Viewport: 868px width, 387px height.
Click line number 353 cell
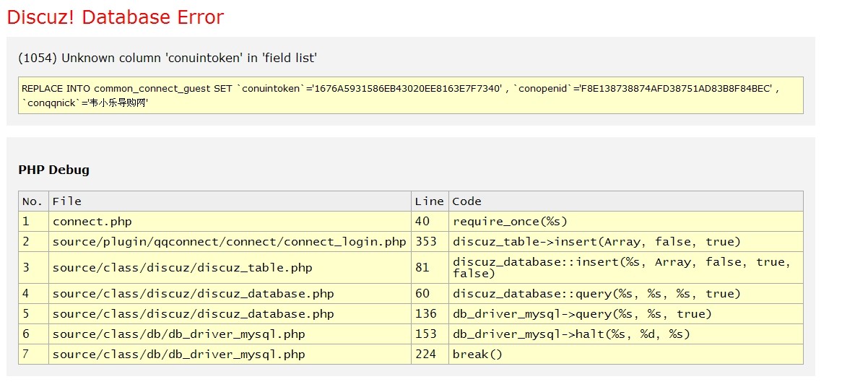point(425,242)
